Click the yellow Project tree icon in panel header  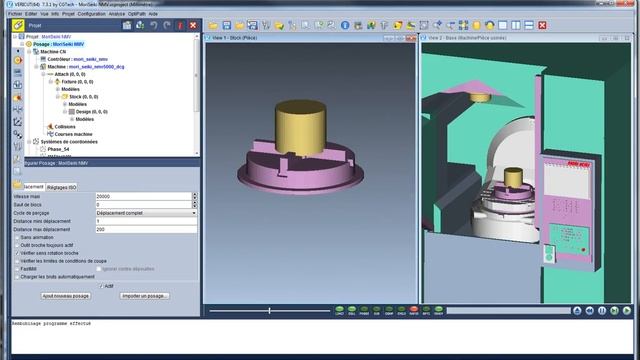18,25
